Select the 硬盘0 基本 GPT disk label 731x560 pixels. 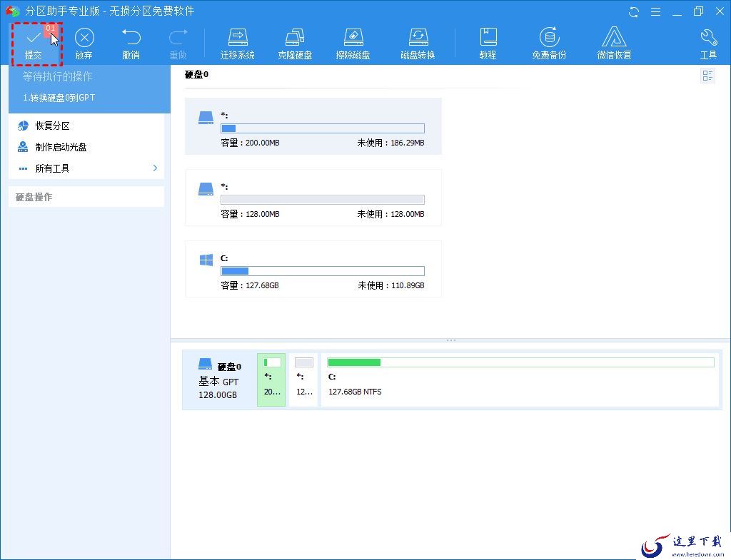coord(219,380)
